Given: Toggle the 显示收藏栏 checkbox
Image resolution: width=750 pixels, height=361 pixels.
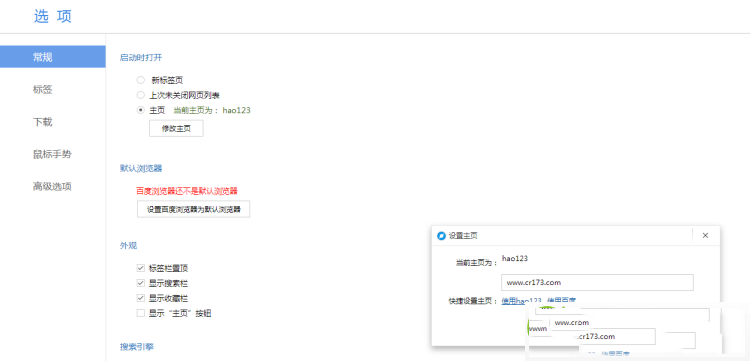Looking at the screenshot, I should coord(141,298).
